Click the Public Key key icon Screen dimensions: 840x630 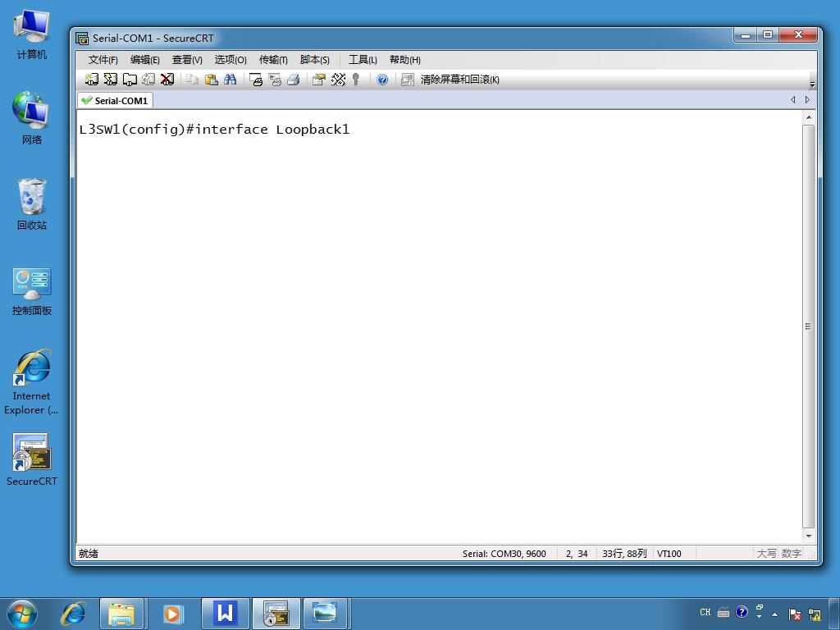[x=356, y=80]
